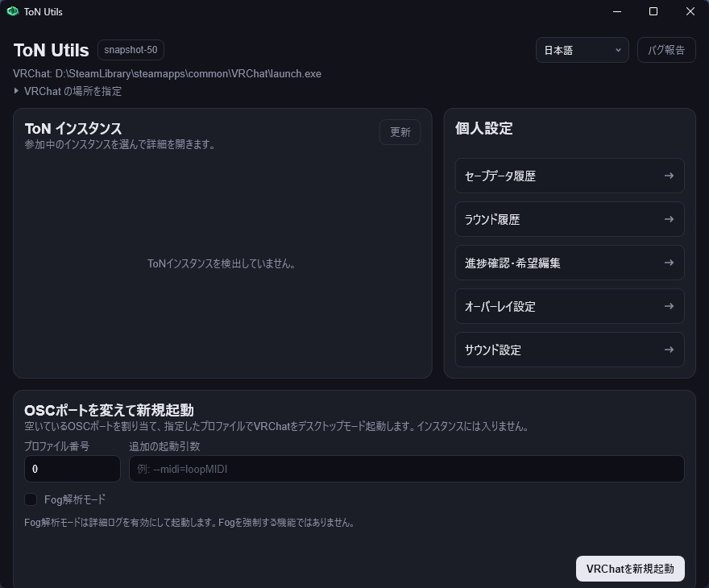
Task: Click VRChatを新規起動 button
Action: [630, 569]
